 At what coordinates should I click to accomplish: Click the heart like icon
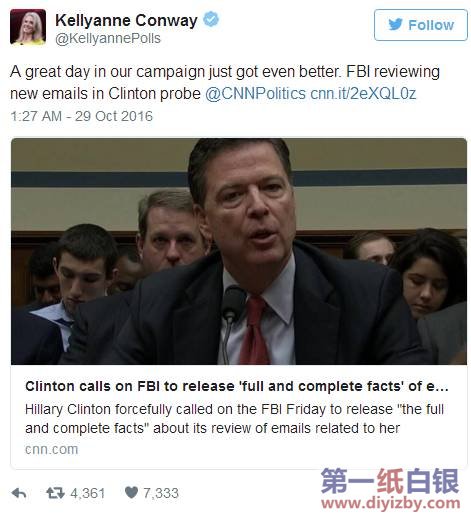pyautogui.click(x=131, y=492)
